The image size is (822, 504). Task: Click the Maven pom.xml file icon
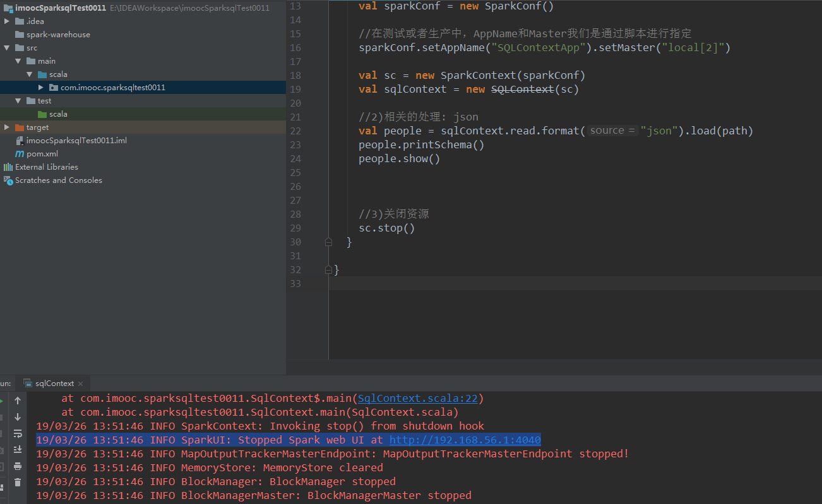click(x=20, y=154)
